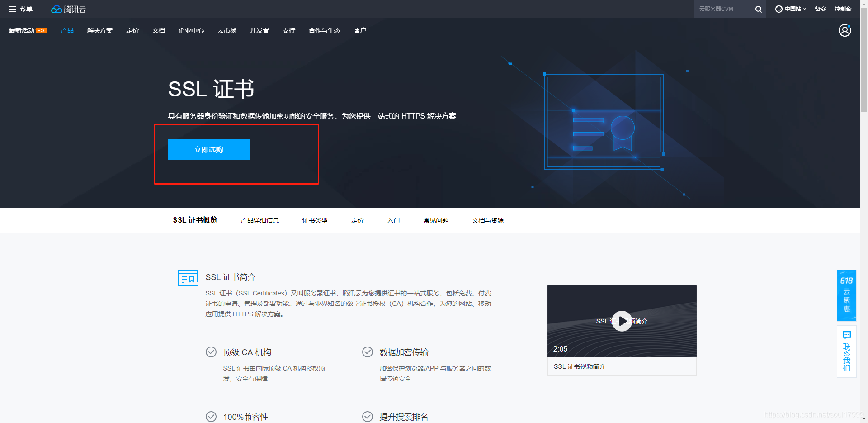The image size is (868, 423).
Task: Click the video 2:05 duration label
Action: (560, 349)
